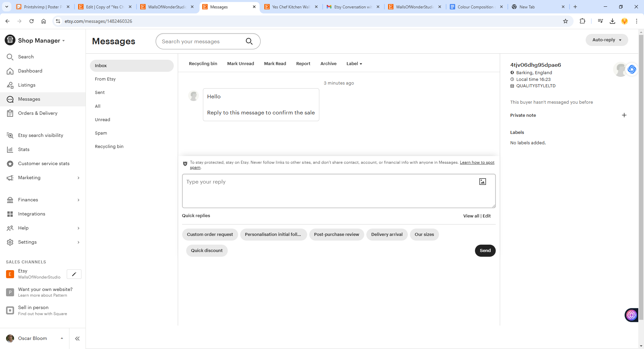644x349 pixels.
Task: Click into the Type your reply box
Action: tap(338, 191)
